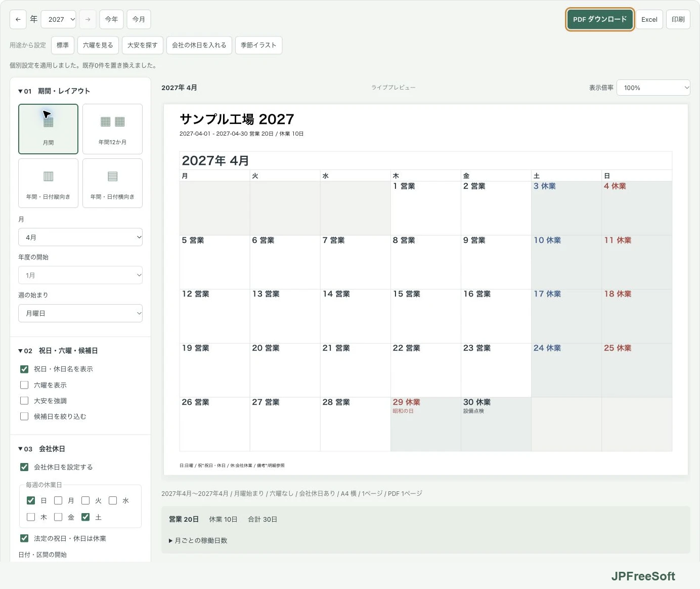Expand 月ごとの稼働日数 details

(x=198, y=540)
